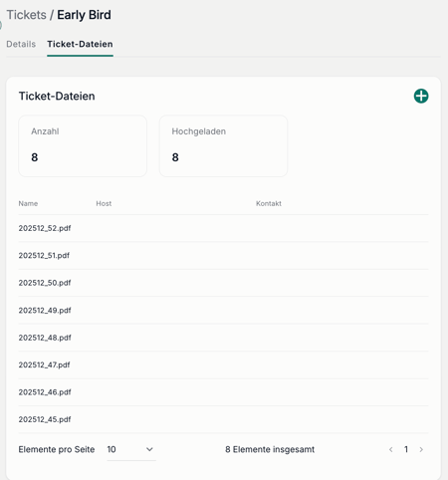448x480 pixels.
Task: Click the 202512_47.pdf entry
Action: click(x=44, y=364)
